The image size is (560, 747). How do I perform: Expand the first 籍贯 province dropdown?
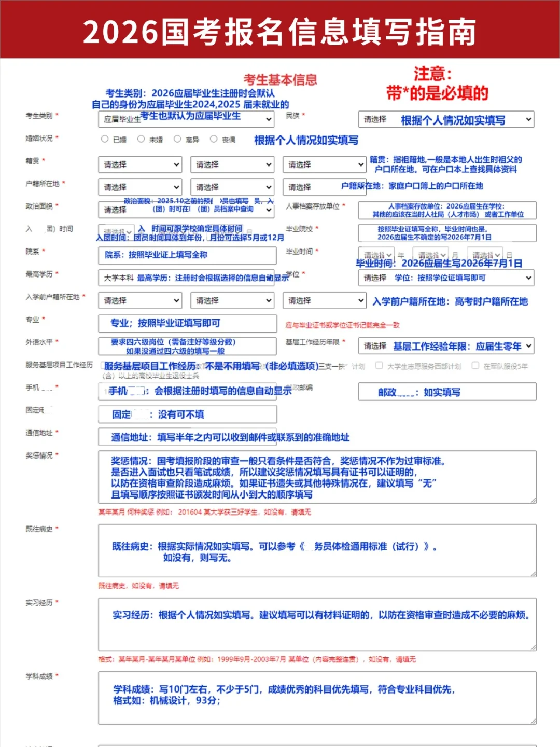click(x=139, y=164)
